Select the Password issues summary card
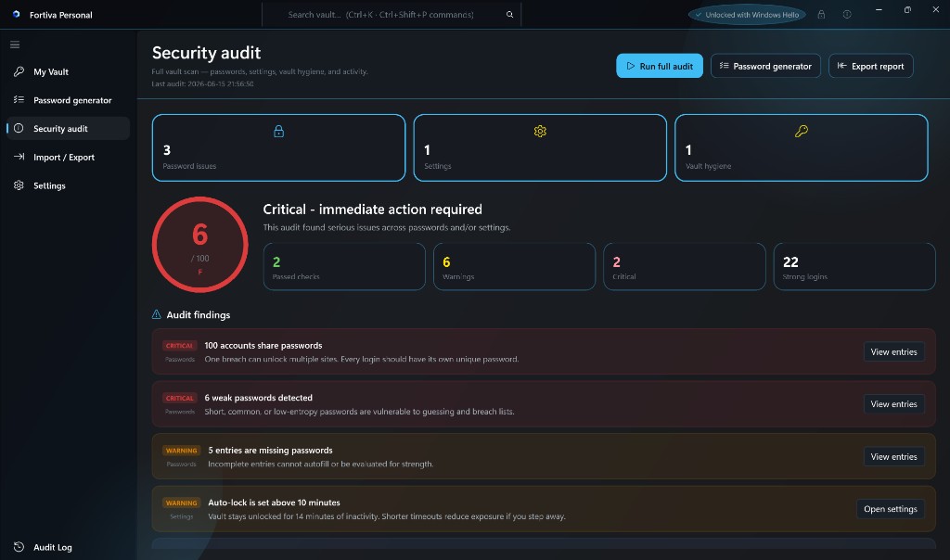Image resolution: width=950 pixels, height=560 pixels. point(278,147)
